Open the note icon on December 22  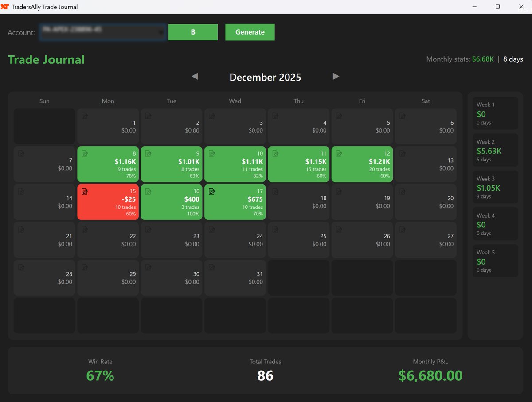coord(85,230)
